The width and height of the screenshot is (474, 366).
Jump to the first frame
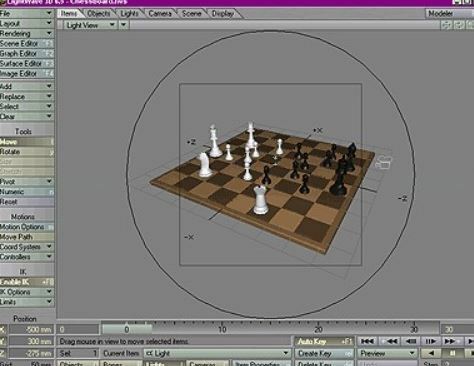[x=367, y=341]
